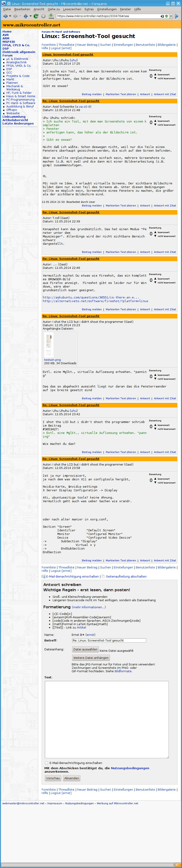Vote 'lesenswert' up arrow on T.roll's post
The image size is (182, 868).
click(155, 232)
